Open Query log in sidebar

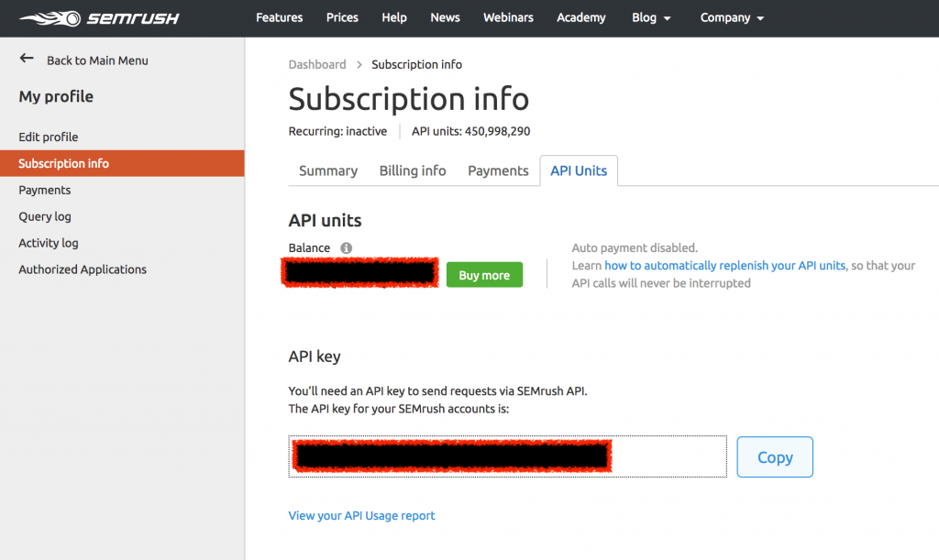coord(45,216)
